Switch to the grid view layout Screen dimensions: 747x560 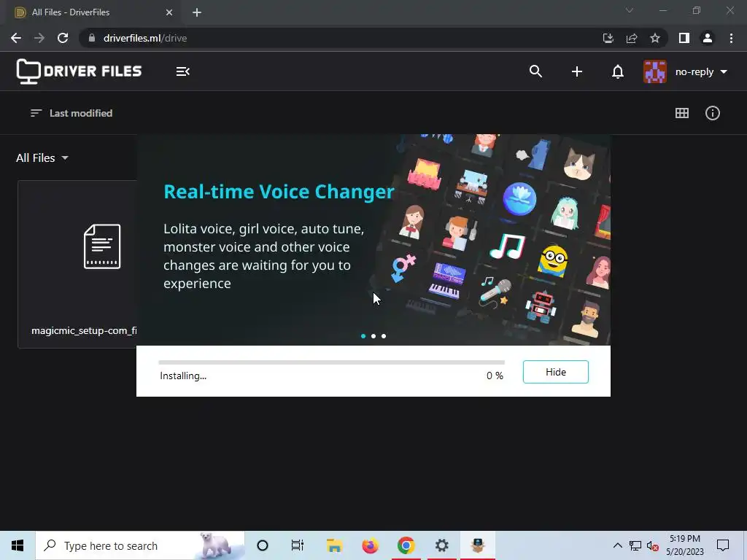(682, 113)
